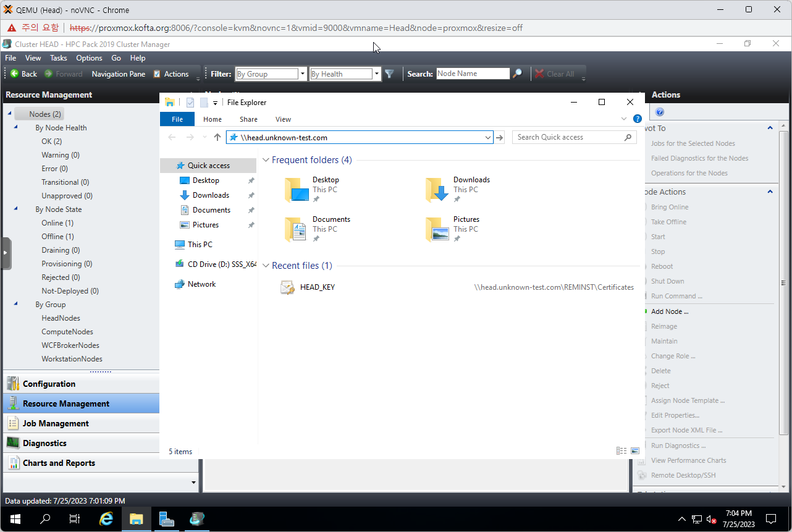Collapse the By Node State tree group
Screen dimensions: 792x532
tap(15, 209)
